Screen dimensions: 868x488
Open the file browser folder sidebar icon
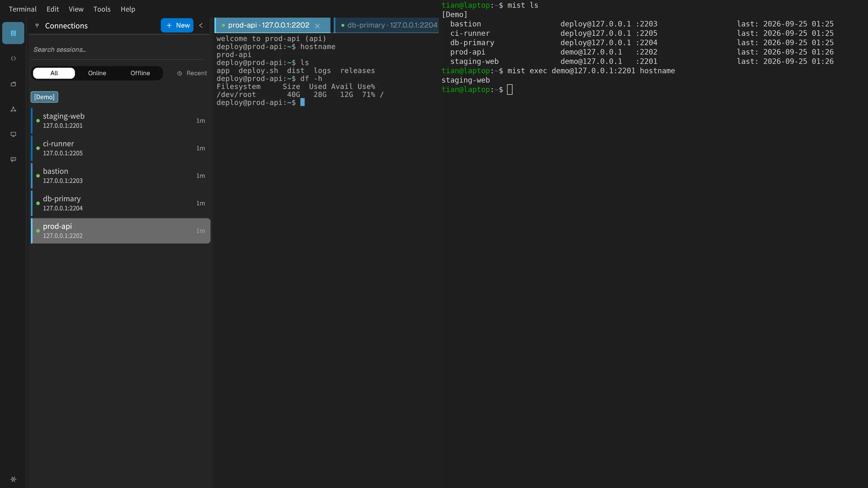click(x=13, y=84)
